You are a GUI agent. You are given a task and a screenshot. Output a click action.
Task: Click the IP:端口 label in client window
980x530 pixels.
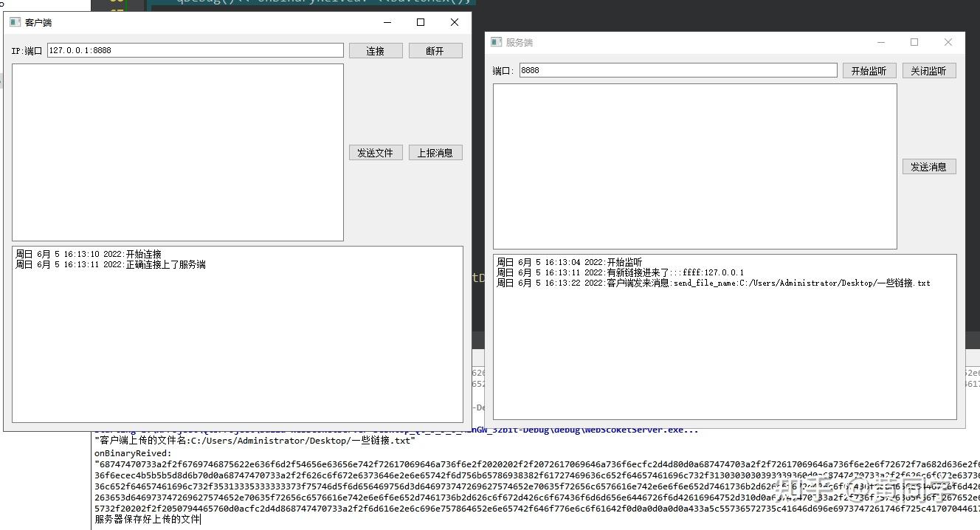(x=27, y=51)
